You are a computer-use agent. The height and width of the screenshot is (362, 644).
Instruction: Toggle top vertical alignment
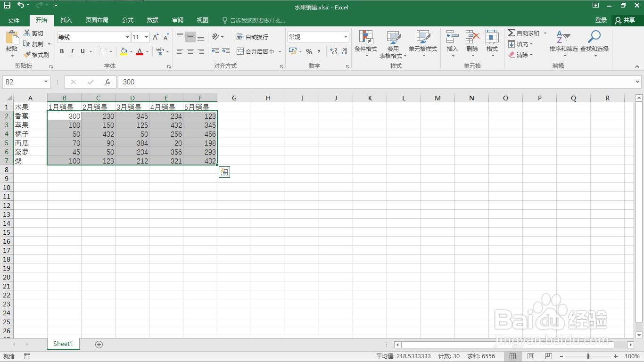180,37
